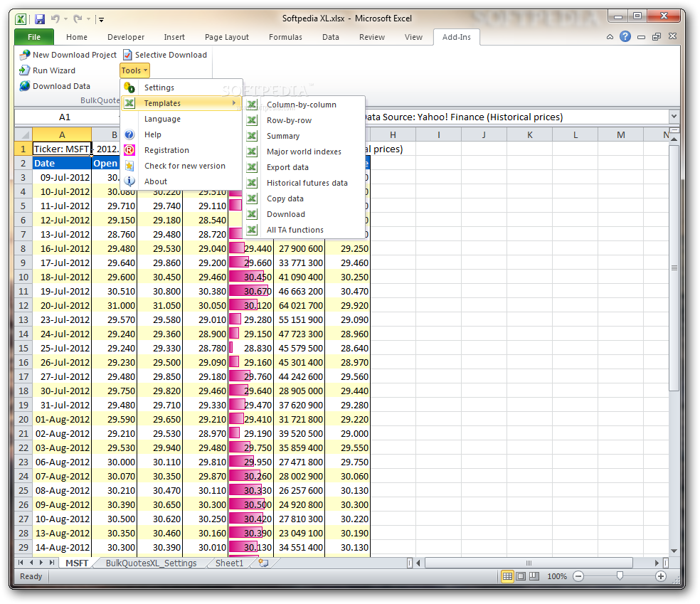Expand the formula bar with its arrow

coord(674,117)
